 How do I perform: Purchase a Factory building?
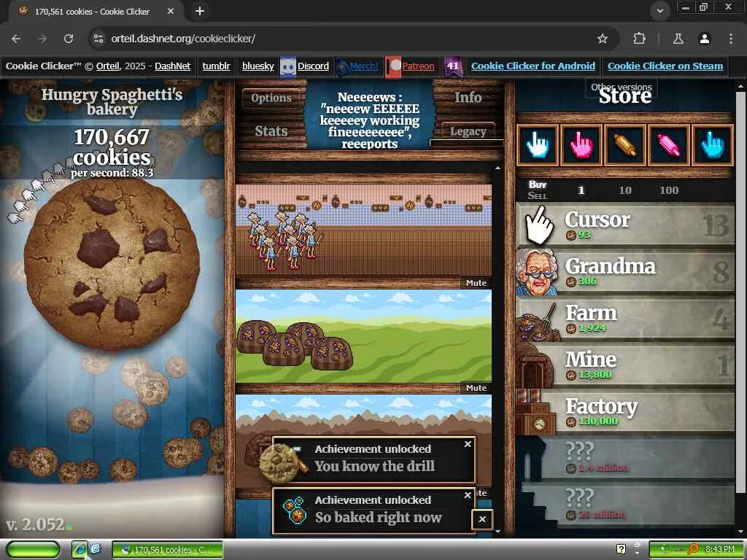pos(625,411)
